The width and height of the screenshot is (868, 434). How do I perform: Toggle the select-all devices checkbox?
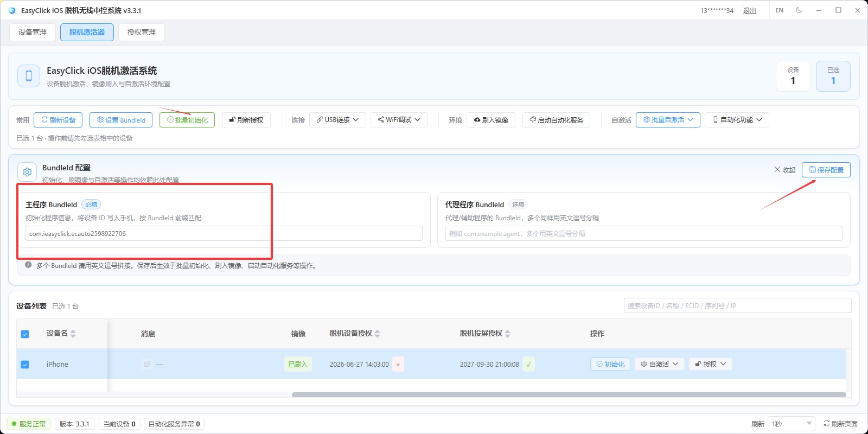pyautogui.click(x=25, y=334)
